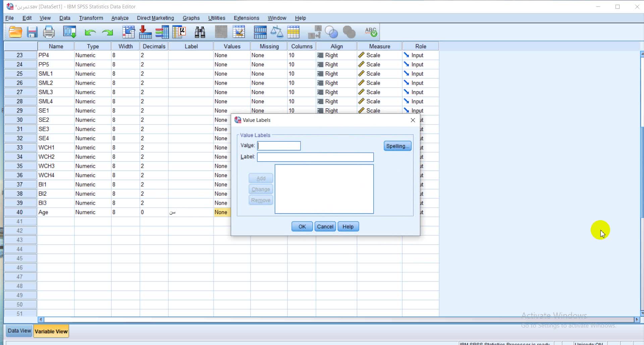This screenshot has width=644, height=345.
Task: Click the Spelling button in the dialog
Action: (397, 146)
